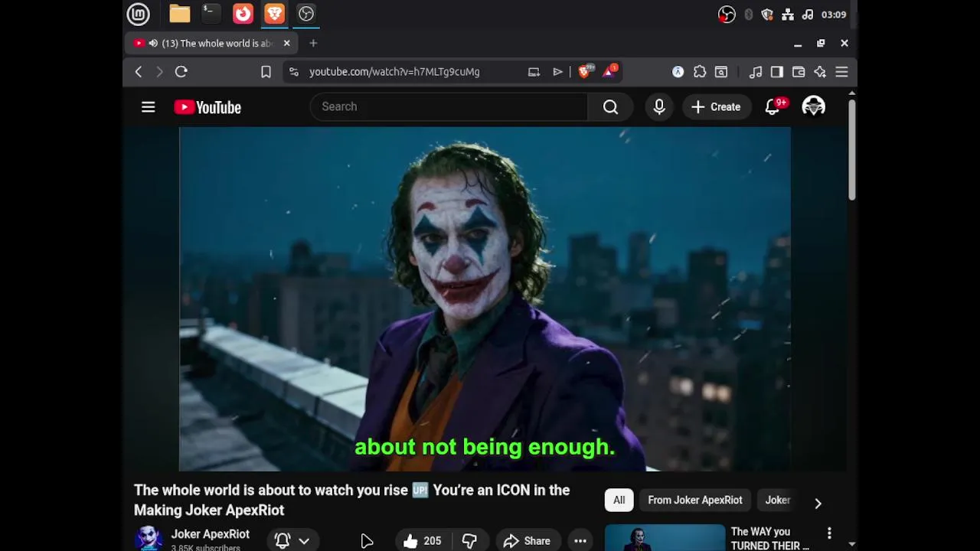The height and width of the screenshot is (551, 980).
Task: Click the 03:09 system clock
Action: (x=834, y=15)
